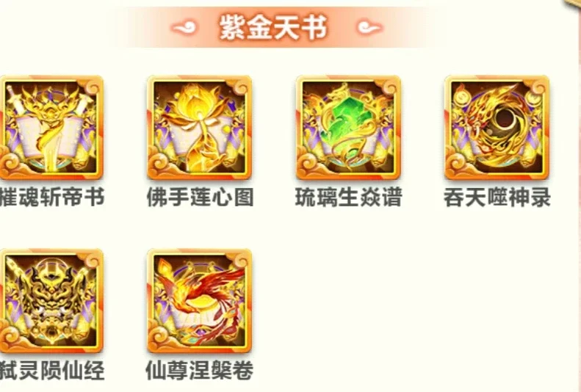Choose the 琉璃生焱谱 green jade icon
Image resolution: width=581 pixels, height=392 pixels.
point(348,127)
